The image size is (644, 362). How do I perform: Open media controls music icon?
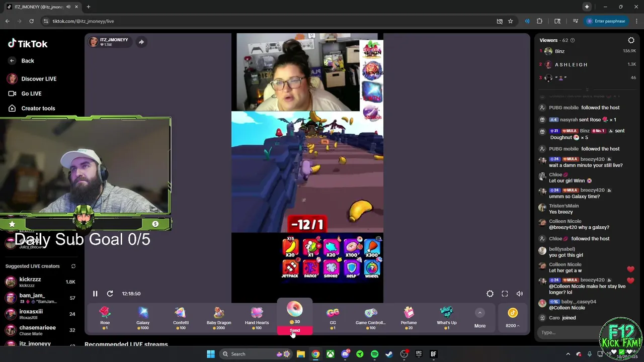click(x=575, y=21)
